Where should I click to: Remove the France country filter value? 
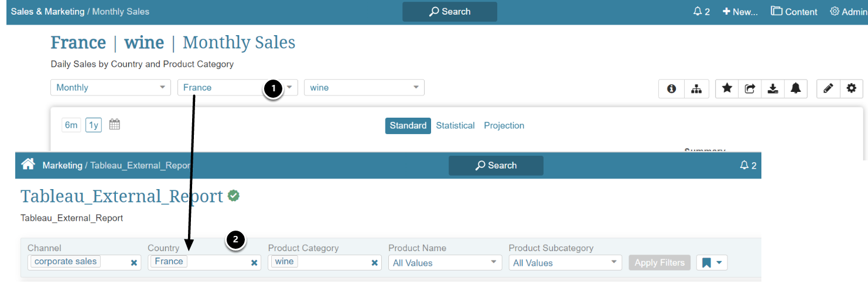pos(254,263)
